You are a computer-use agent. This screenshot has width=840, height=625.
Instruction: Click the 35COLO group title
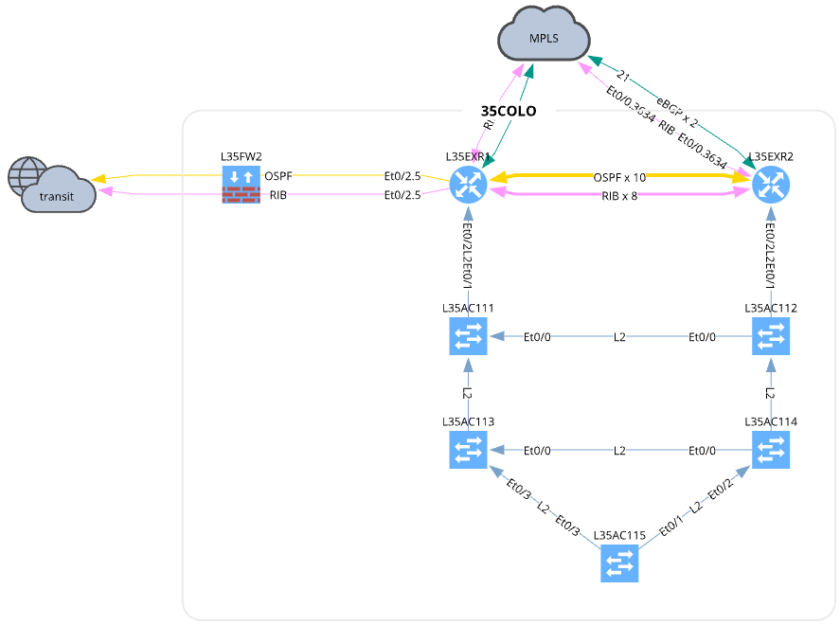(x=509, y=111)
